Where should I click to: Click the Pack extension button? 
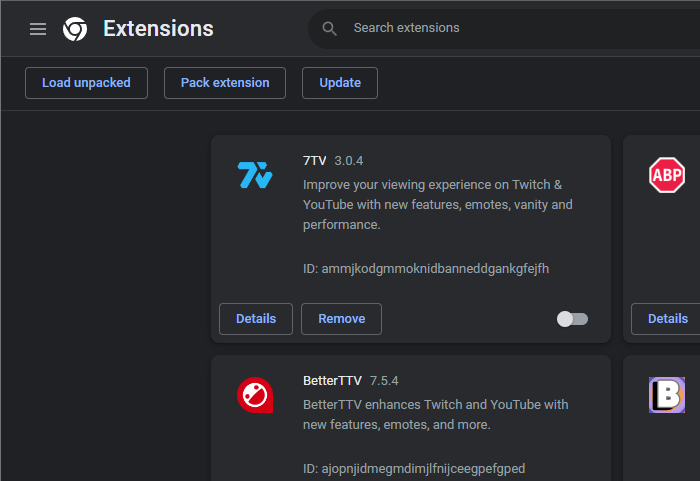point(225,83)
